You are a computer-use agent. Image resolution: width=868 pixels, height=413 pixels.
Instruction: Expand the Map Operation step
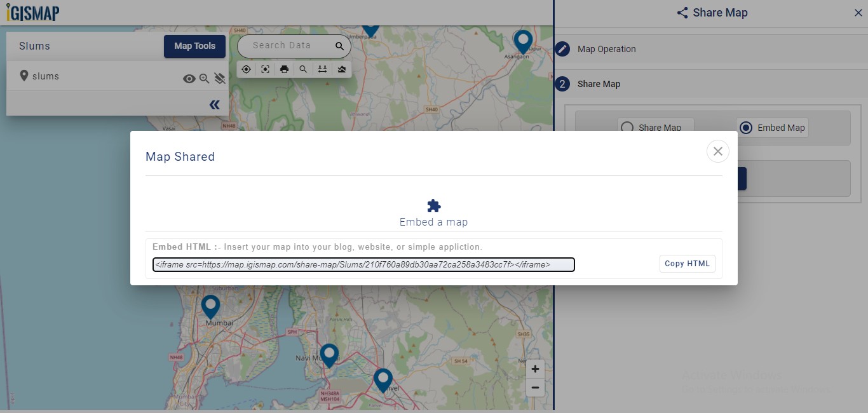[x=606, y=49]
